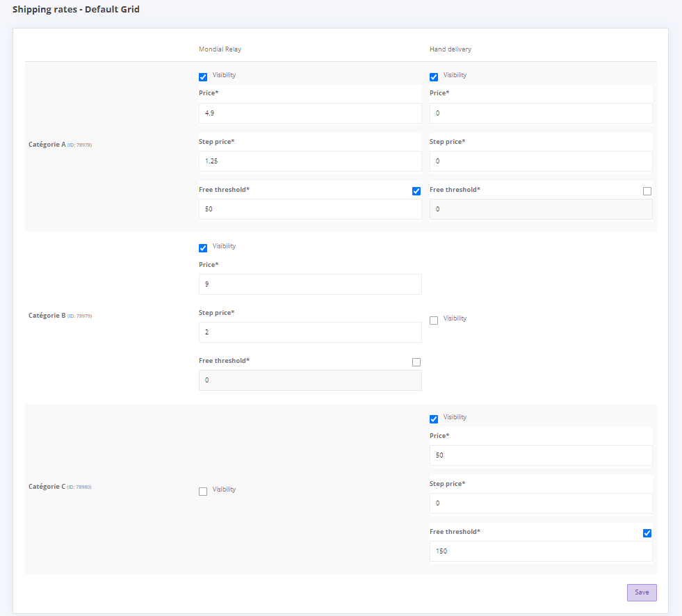This screenshot has width=682, height=616.
Task: Focus Catégorie B Mondial Relay Step price 2
Action: click(310, 332)
